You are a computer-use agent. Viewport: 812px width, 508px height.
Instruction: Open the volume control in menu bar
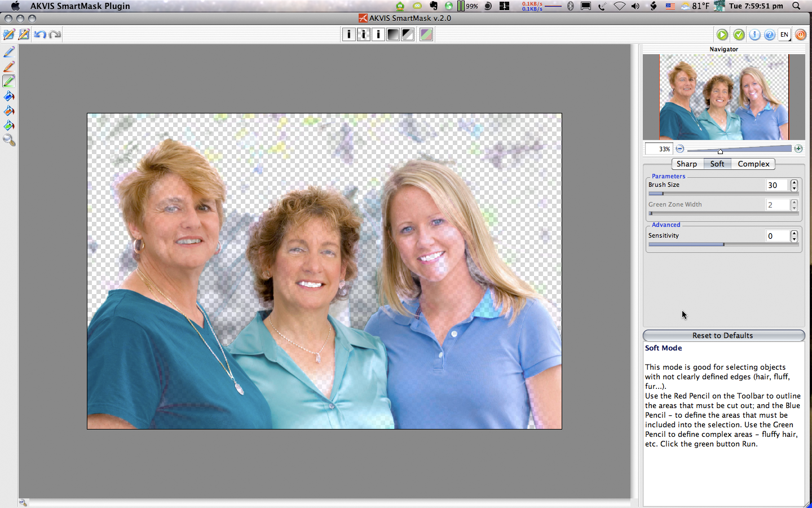[x=636, y=6]
